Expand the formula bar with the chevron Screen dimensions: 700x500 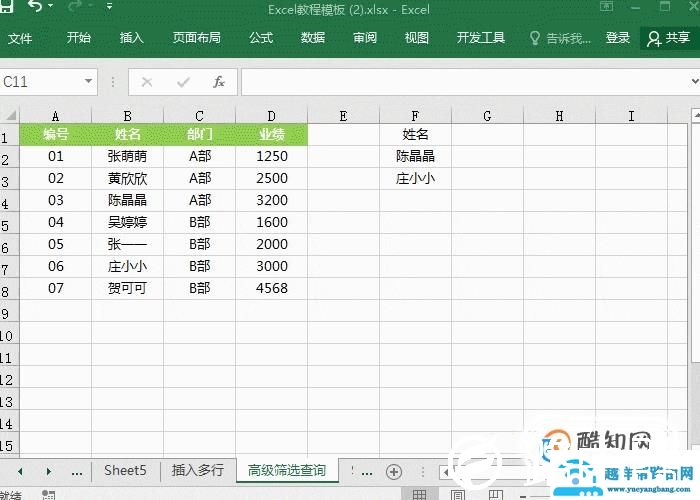[x=695, y=82]
